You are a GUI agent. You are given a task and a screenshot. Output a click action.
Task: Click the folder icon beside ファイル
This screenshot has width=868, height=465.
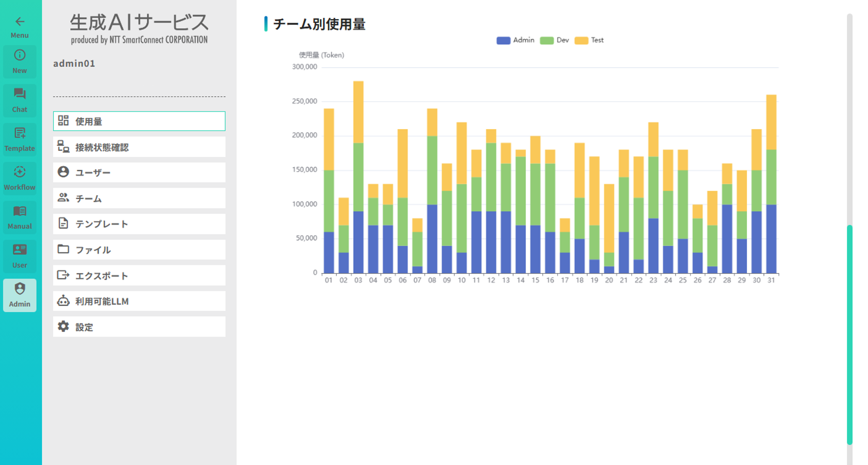tap(63, 249)
